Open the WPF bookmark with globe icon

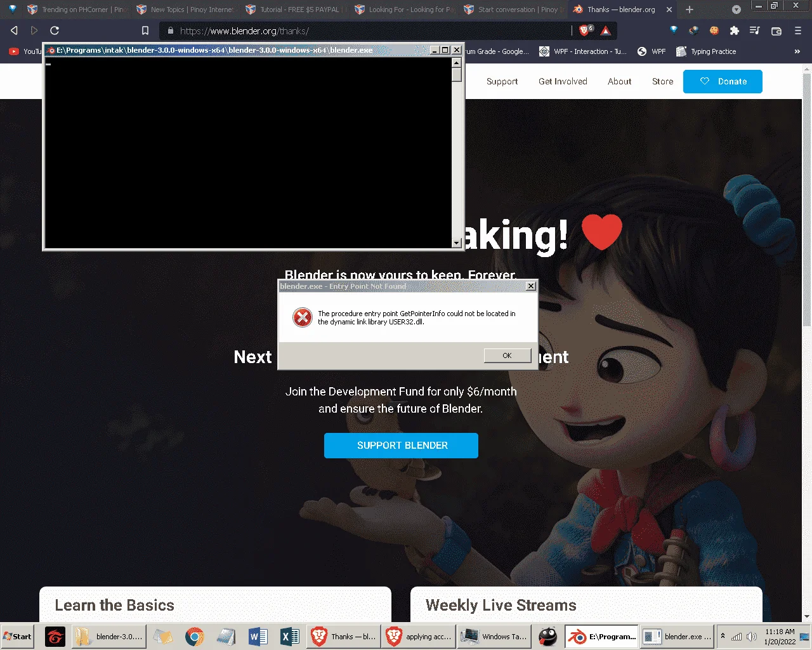(652, 51)
